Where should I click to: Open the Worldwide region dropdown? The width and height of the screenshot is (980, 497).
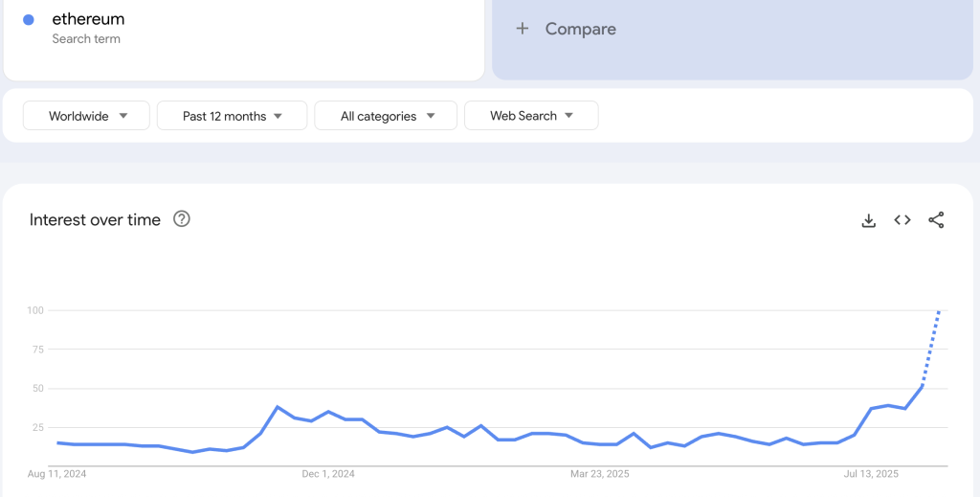87,116
